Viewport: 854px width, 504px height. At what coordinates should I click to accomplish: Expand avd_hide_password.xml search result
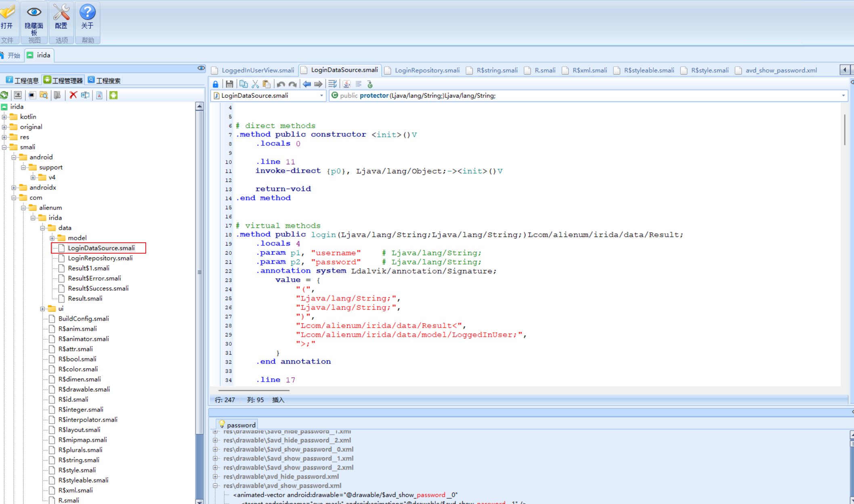tap(216, 477)
